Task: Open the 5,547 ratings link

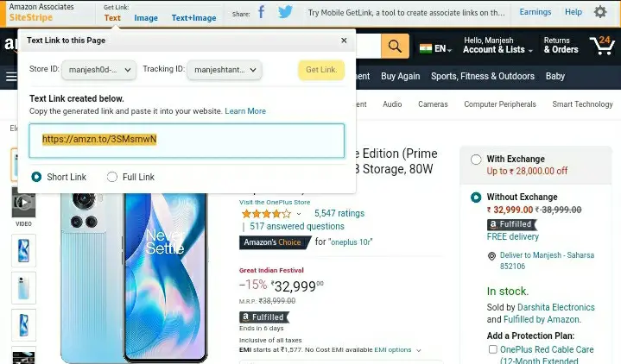Action: (339, 213)
